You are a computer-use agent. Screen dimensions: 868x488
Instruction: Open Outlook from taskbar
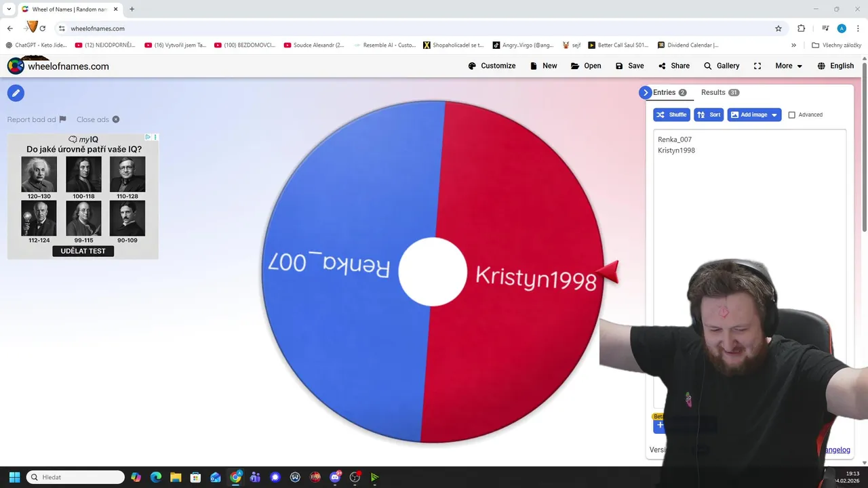point(216,477)
